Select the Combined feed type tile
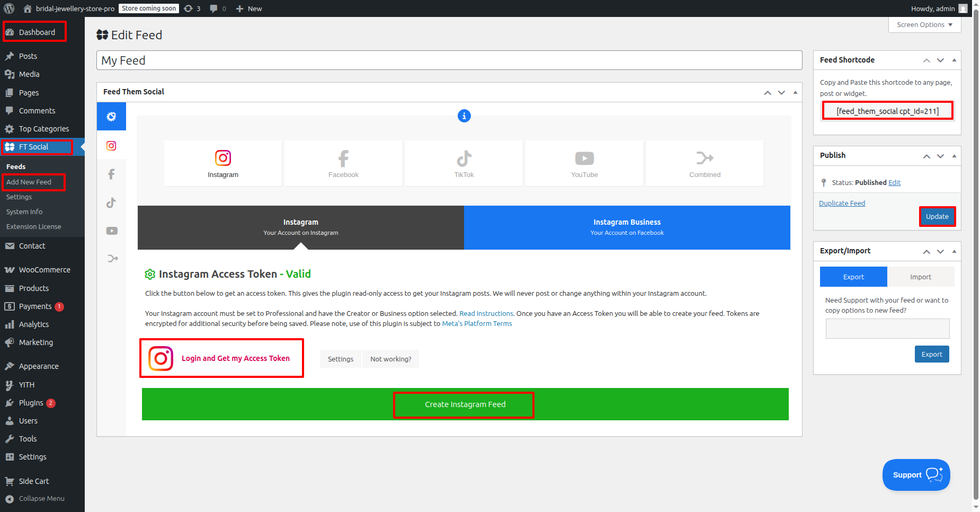This screenshot has width=980, height=512. click(705, 163)
